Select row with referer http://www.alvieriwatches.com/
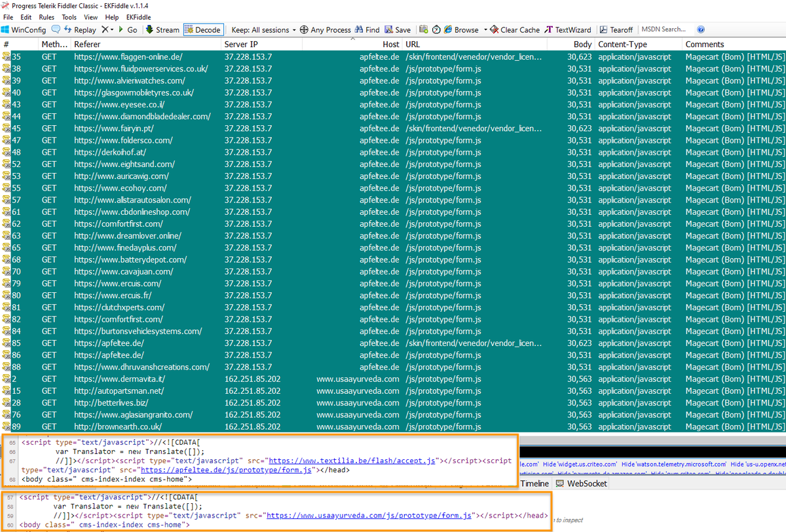 393,81
